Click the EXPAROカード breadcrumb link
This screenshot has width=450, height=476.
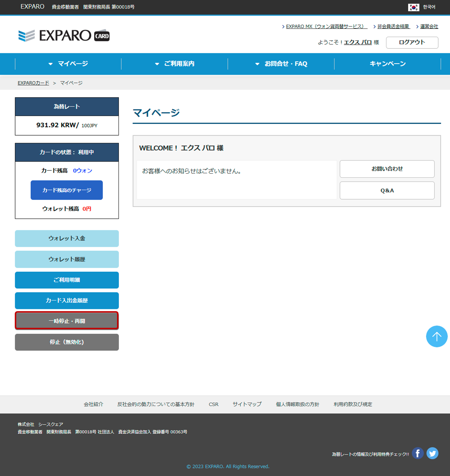pos(33,83)
